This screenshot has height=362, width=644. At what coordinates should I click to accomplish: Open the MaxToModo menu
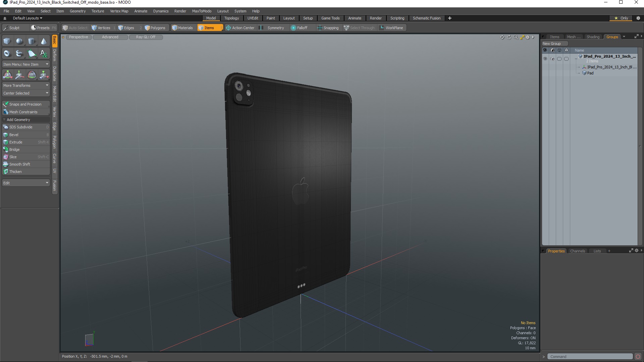tap(202, 11)
